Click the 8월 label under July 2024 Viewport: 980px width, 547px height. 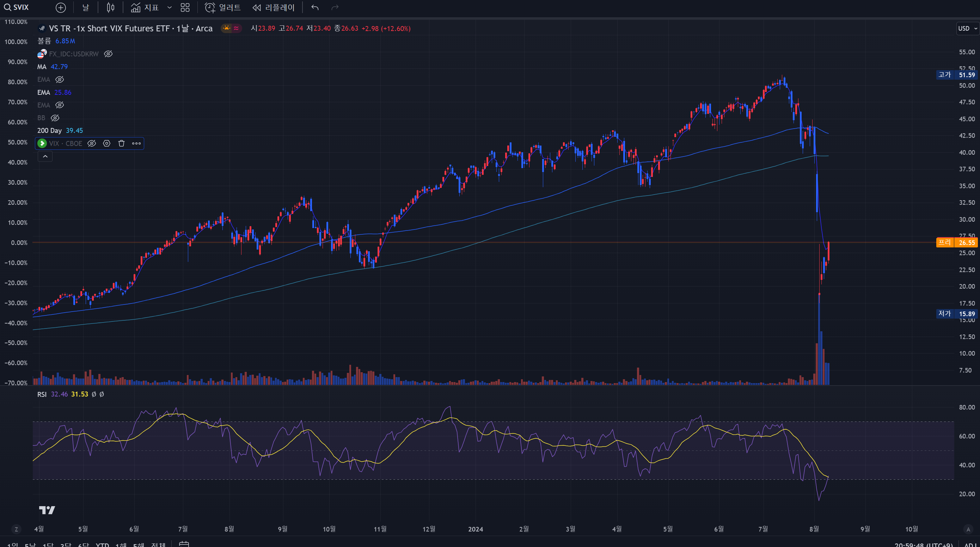(x=814, y=529)
